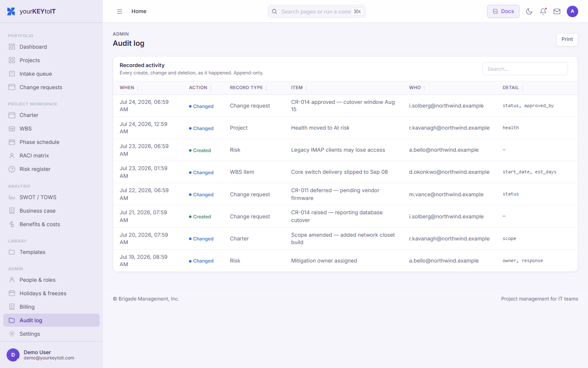Image resolution: width=588 pixels, height=368 pixels.
Task: Click the 'start_date, est_days' detail
Action: point(529,172)
